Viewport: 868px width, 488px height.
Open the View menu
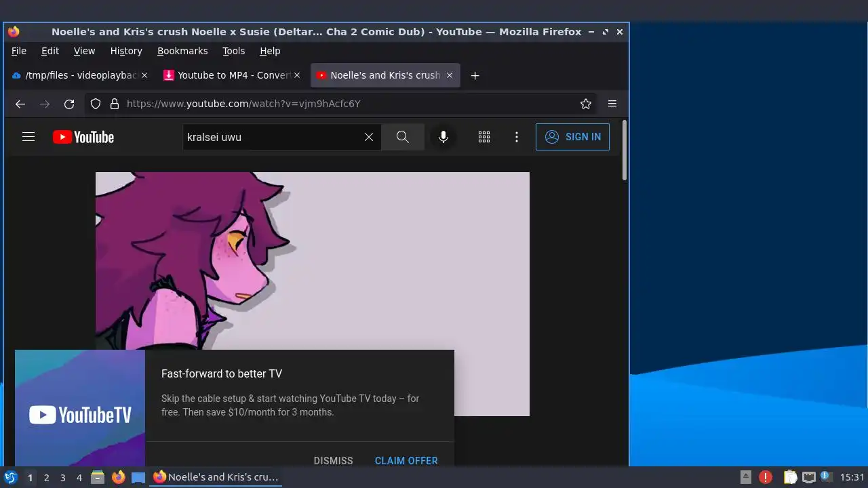point(84,51)
